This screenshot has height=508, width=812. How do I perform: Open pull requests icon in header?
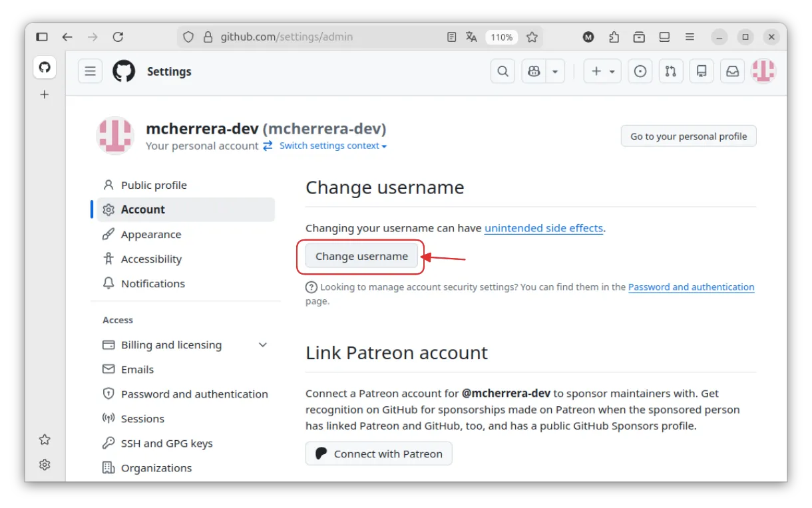click(x=671, y=71)
